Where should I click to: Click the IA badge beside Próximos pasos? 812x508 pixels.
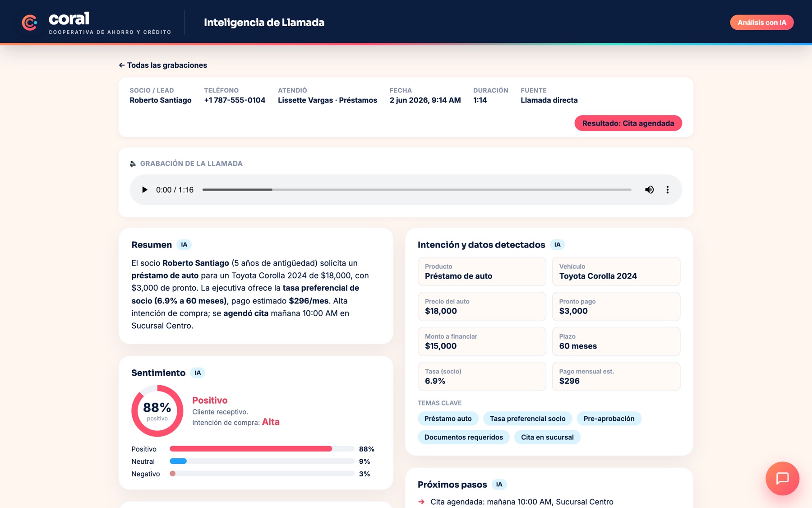point(499,485)
